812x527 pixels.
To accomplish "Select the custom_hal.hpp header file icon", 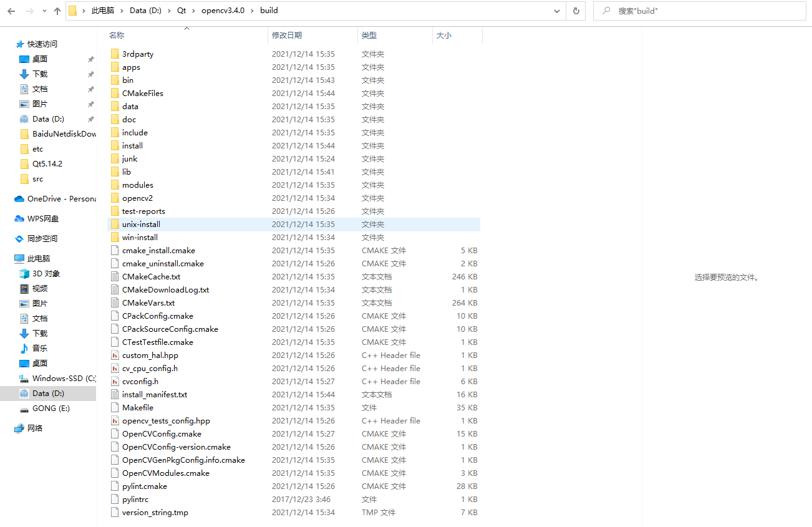I will coord(115,355).
